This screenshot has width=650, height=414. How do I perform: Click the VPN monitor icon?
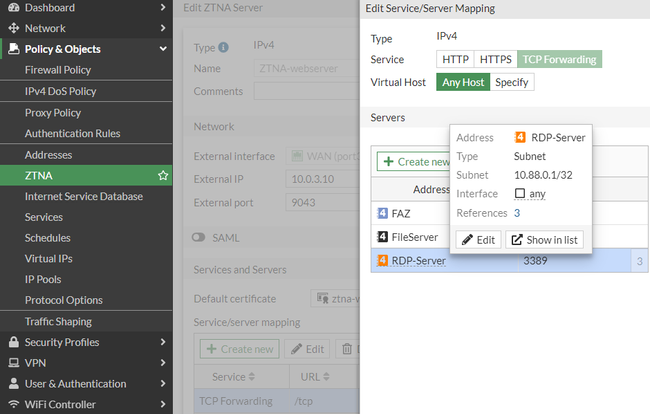pyautogui.click(x=13, y=363)
